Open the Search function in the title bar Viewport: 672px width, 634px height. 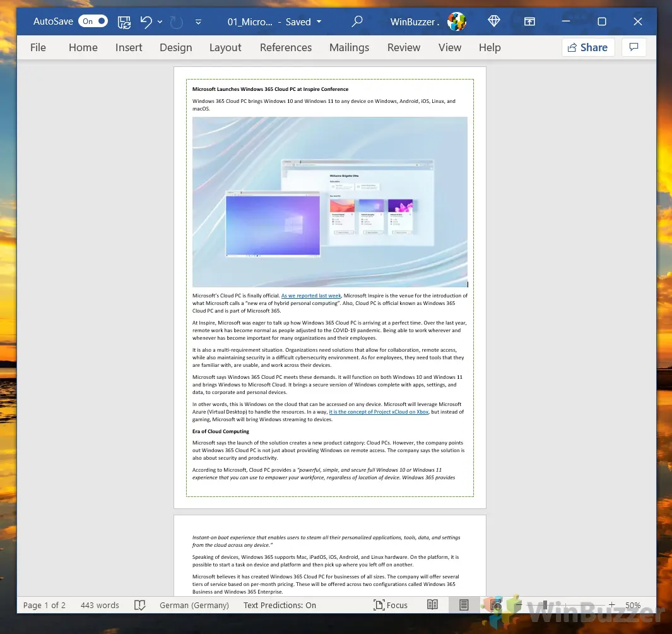(x=357, y=21)
